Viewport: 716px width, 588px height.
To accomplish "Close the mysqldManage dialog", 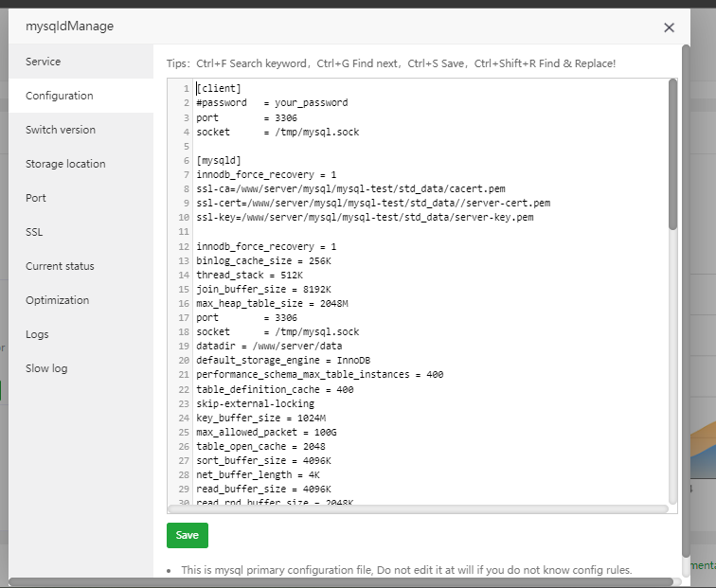I will 670,28.
